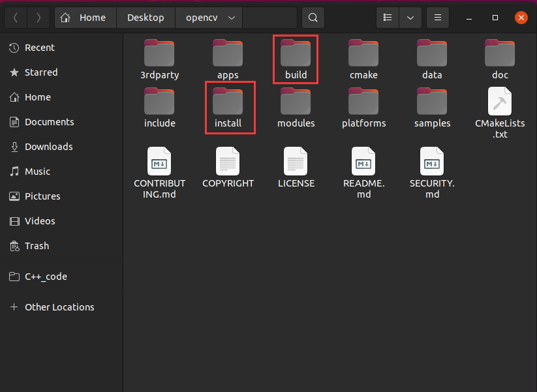Open Downloads in the sidebar
Screen dimensions: 537x392
pos(61,147)
